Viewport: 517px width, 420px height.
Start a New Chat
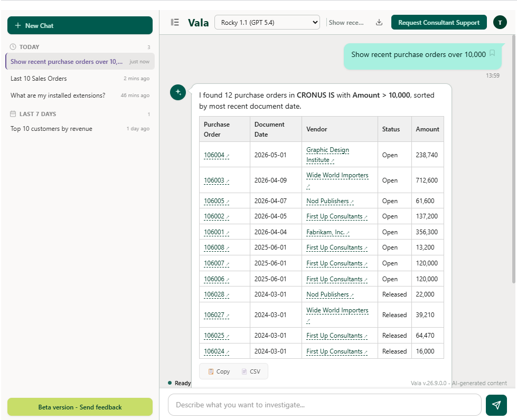(x=80, y=25)
